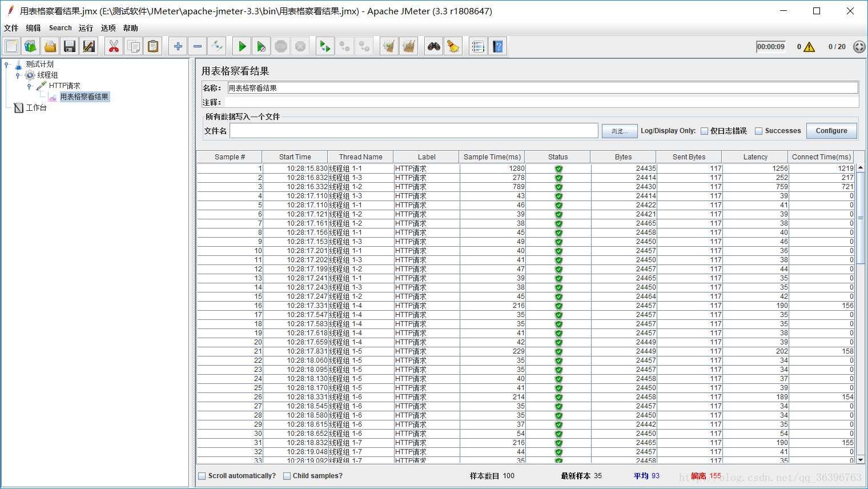Enable 仅日志错误 checkbox
The height and width of the screenshot is (489, 868).
coord(704,131)
